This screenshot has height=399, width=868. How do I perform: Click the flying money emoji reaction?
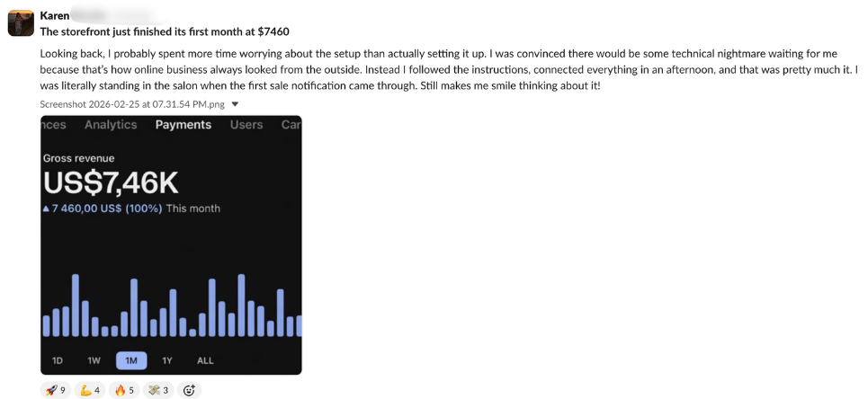coord(158,391)
